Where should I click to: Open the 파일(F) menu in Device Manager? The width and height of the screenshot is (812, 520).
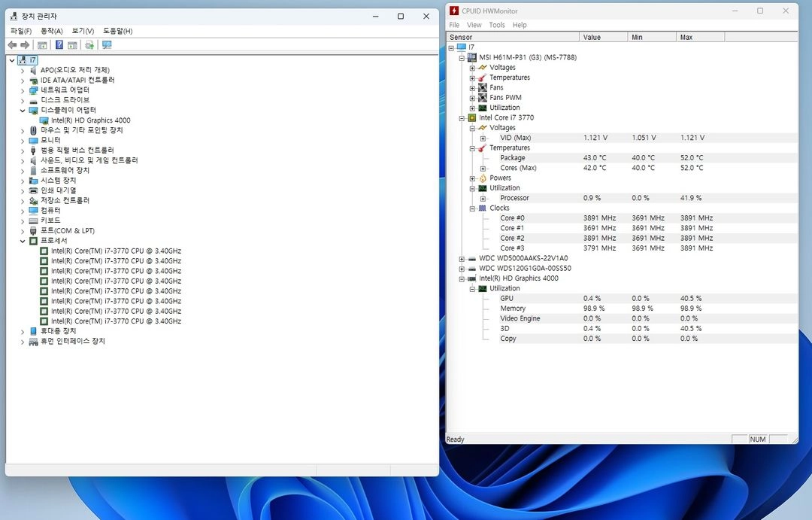(21, 31)
